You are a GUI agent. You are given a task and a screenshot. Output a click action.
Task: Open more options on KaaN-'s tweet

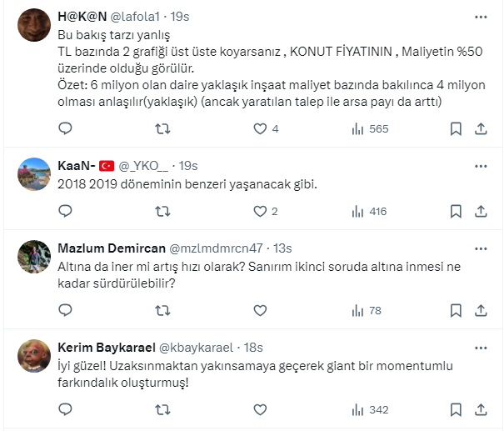pyautogui.click(x=481, y=166)
